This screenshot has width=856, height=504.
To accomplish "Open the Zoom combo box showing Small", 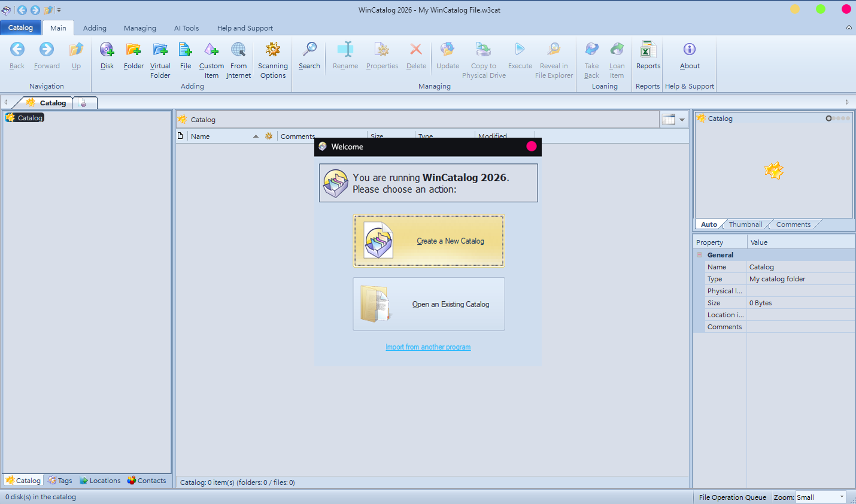I will pyautogui.click(x=821, y=497).
